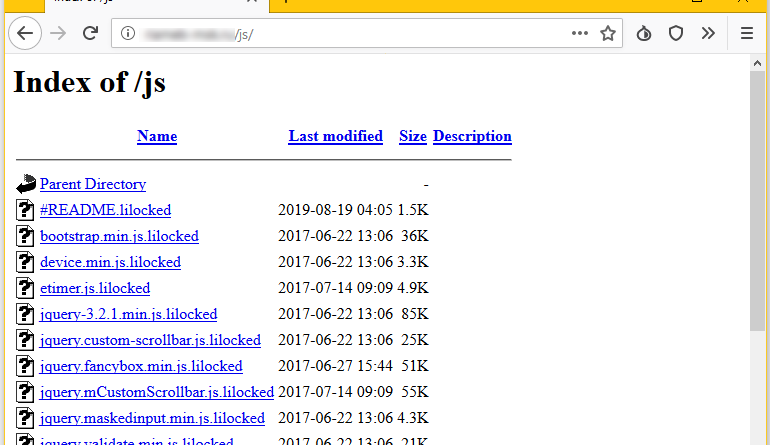Viewport: 770px width, 445px height.
Task: Go back with the browser back arrow
Action: point(25,33)
